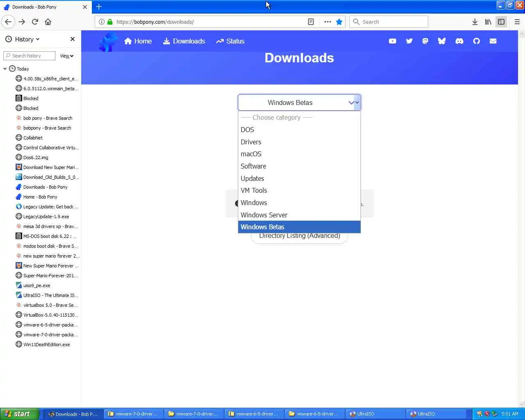Open the Bluesky butterfly icon
Screen dimensions: 525x420
pos(442,41)
